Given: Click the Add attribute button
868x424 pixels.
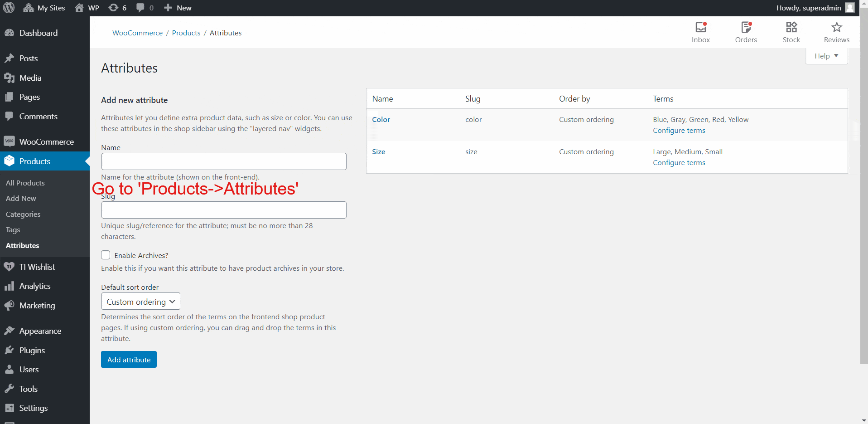Looking at the screenshot, I should [x=129, y=360].
